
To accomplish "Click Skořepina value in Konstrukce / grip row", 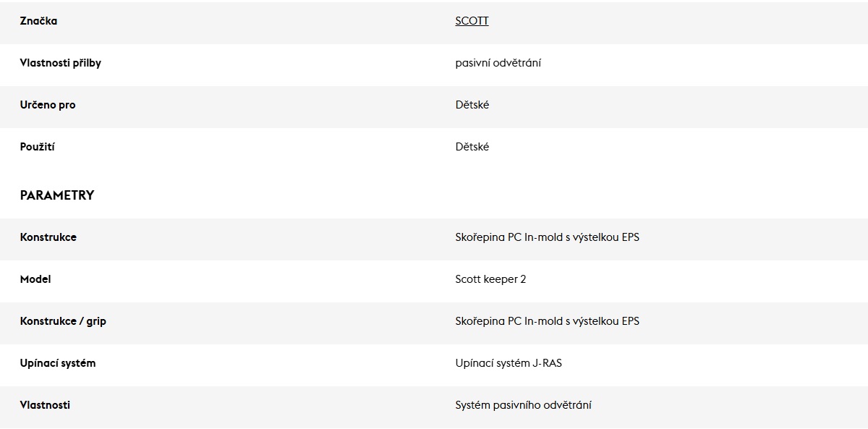I will pyautogui.click(x=547, y=321).
